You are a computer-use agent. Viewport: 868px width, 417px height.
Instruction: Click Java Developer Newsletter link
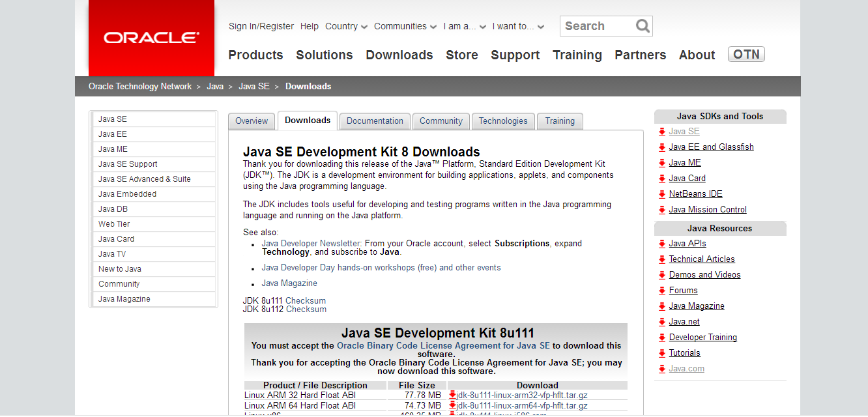pyautogui.click(x=311, y=244)
